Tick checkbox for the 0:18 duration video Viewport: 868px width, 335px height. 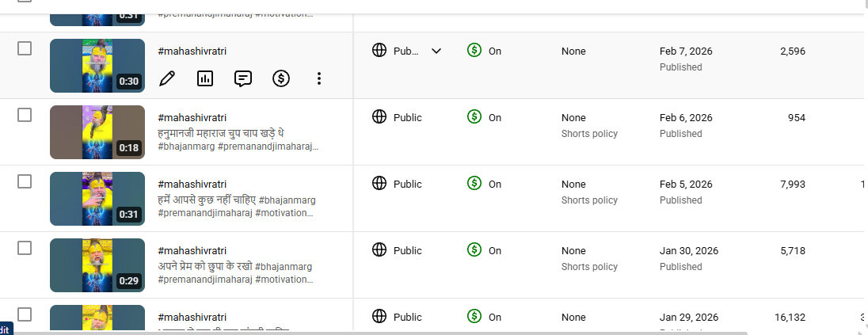click(x=25, y=115)
